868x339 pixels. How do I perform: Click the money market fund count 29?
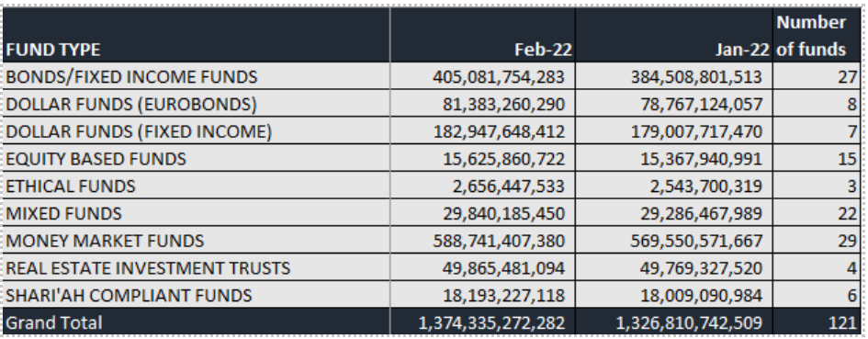pyautogui.click(x=817, y=240)
